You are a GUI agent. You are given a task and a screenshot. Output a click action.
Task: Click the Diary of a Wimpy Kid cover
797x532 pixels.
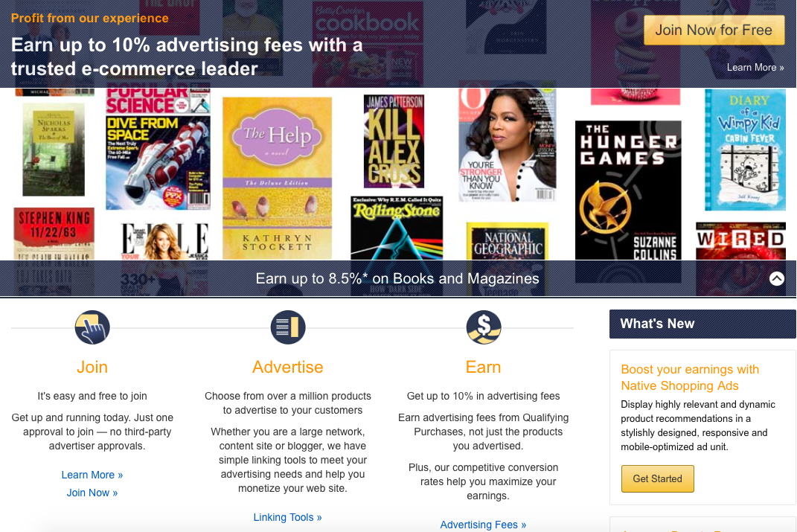[745, 150]
